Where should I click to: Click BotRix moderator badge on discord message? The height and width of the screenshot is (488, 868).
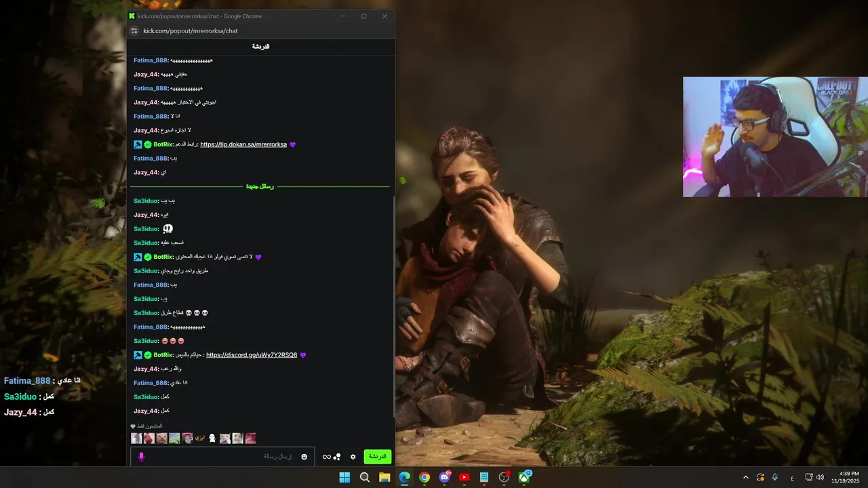[138, 355]
